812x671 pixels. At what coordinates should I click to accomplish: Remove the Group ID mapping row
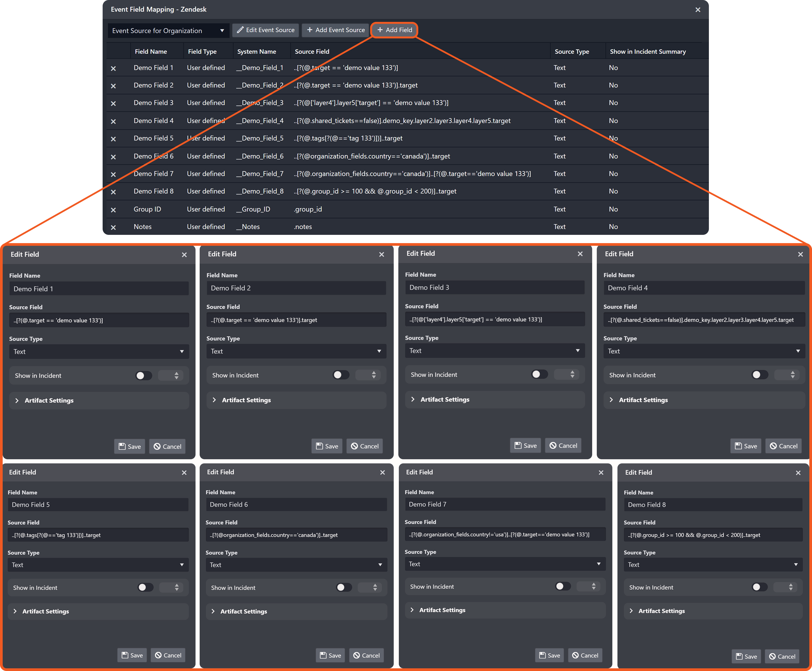point(113,210)
